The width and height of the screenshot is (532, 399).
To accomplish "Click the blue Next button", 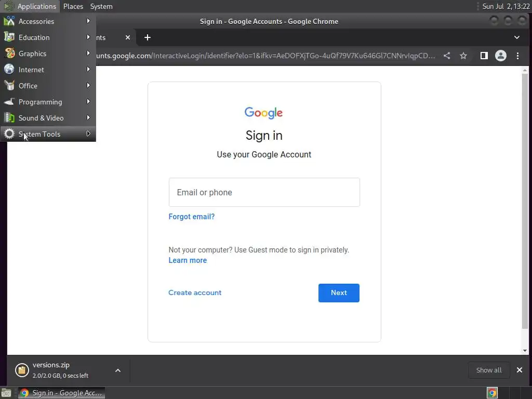I will click(x=339, y=293).
